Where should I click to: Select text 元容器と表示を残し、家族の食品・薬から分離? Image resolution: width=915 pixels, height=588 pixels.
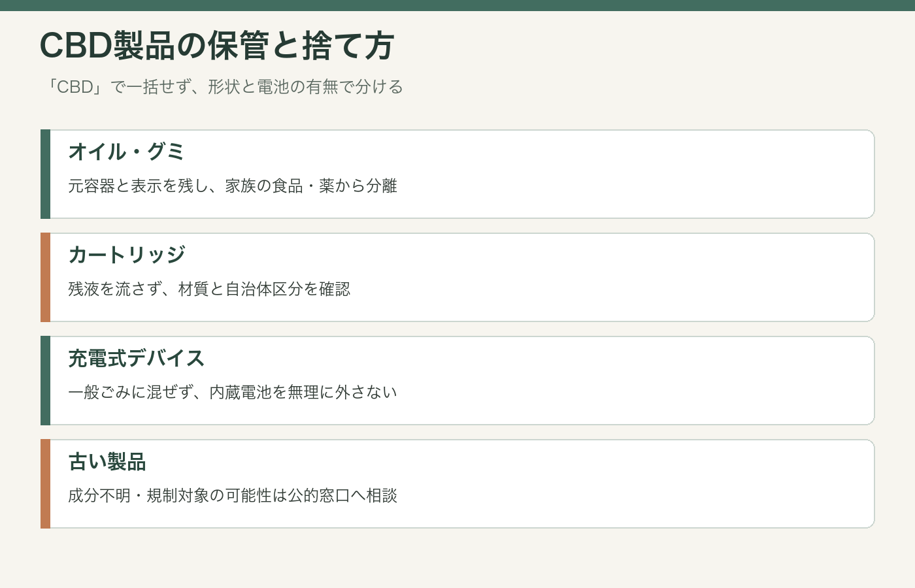(233, 186)
